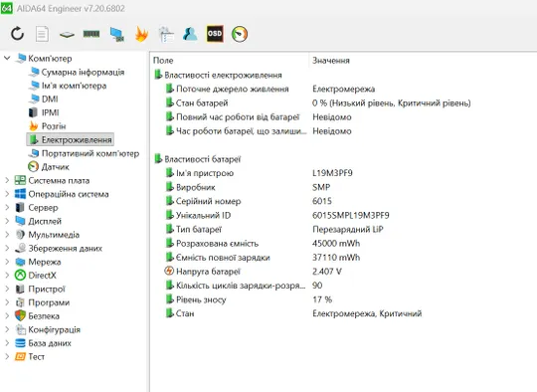Launch the Disk benchmark icon
The width and height of the screenshot is (537, 392).
tap(67, 34)
